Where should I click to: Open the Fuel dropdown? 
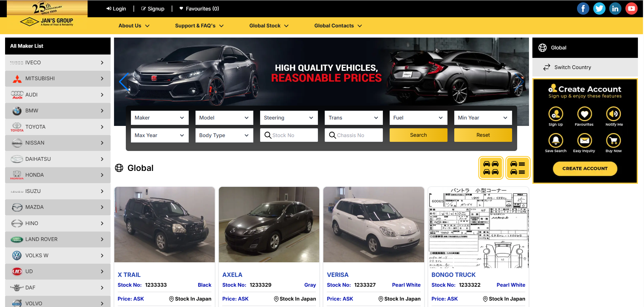point(418,118)
